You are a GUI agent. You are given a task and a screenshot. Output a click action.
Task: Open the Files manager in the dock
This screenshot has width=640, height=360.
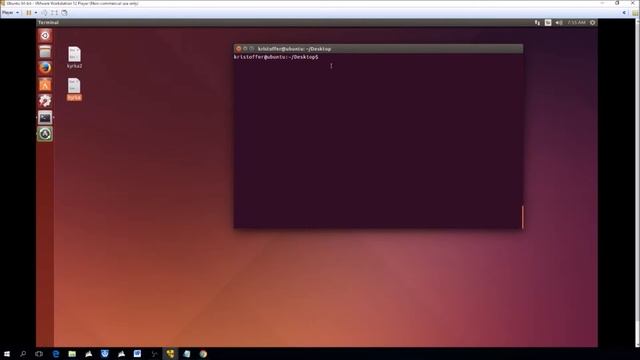(45, 52)
